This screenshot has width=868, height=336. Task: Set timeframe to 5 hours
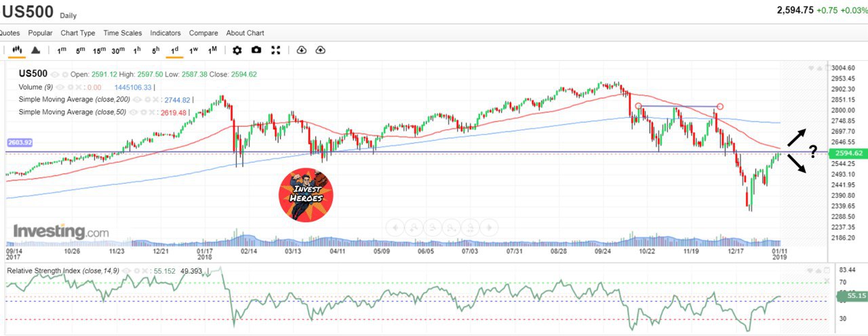(x=155, y=50)
